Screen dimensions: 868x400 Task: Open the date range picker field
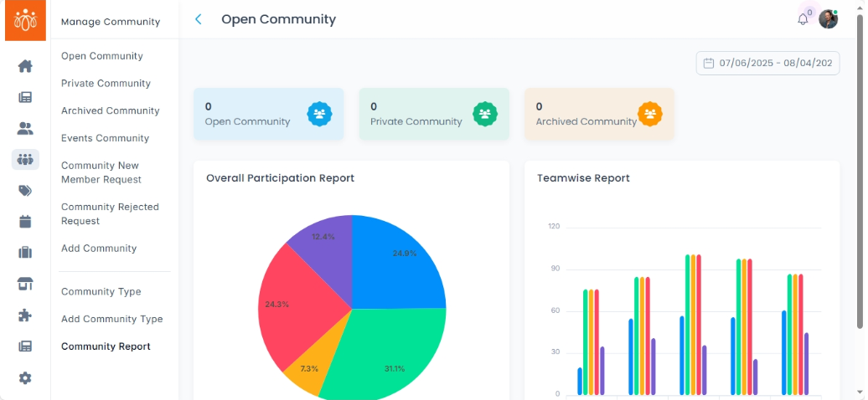click(767, 63)
